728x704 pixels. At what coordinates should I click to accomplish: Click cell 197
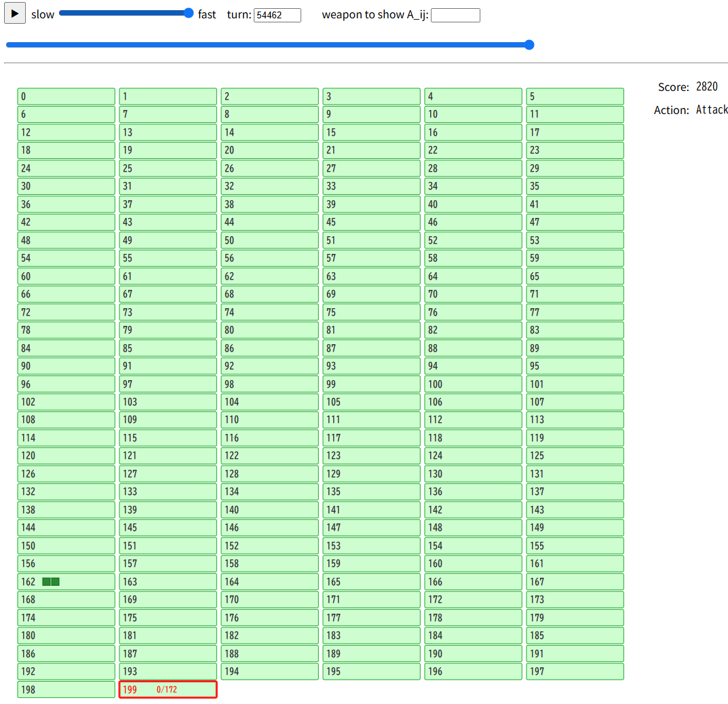click(x=575, y=671)
